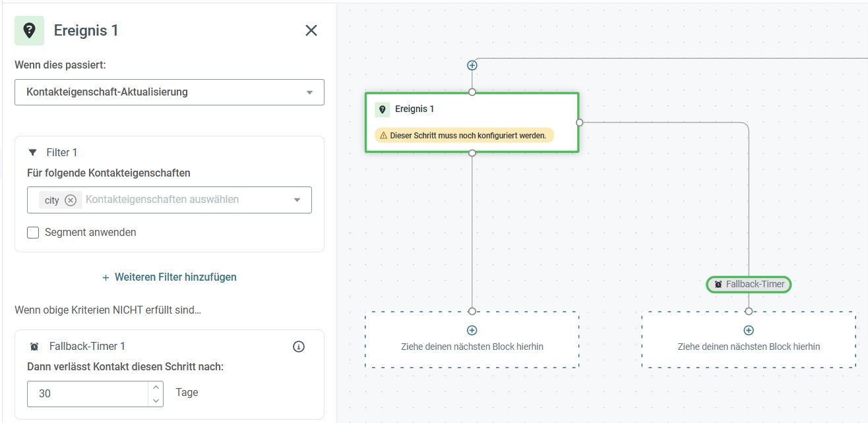Click the configuration warning triangle icon

pyautogui.click(x=383, y=136)
